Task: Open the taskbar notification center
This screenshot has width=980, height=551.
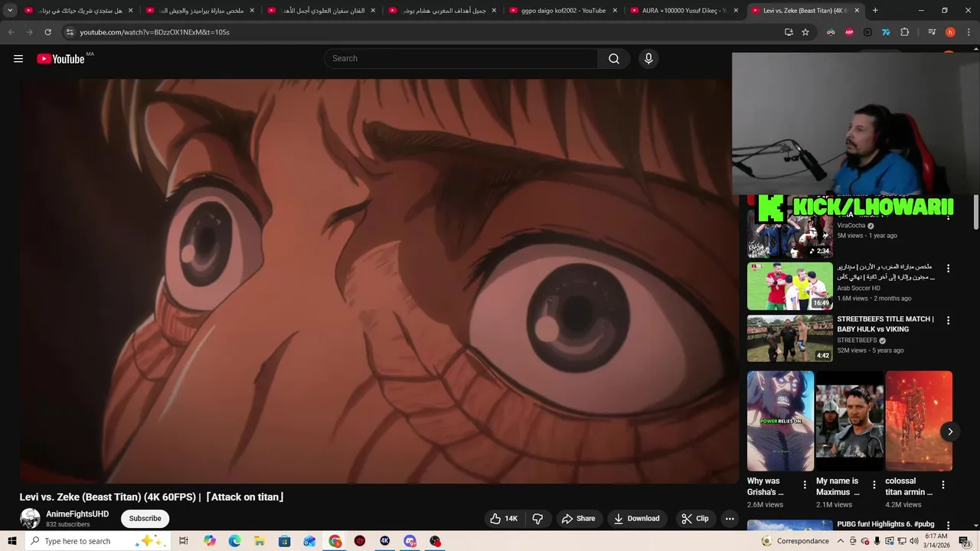Action: [x=964, y=541]
